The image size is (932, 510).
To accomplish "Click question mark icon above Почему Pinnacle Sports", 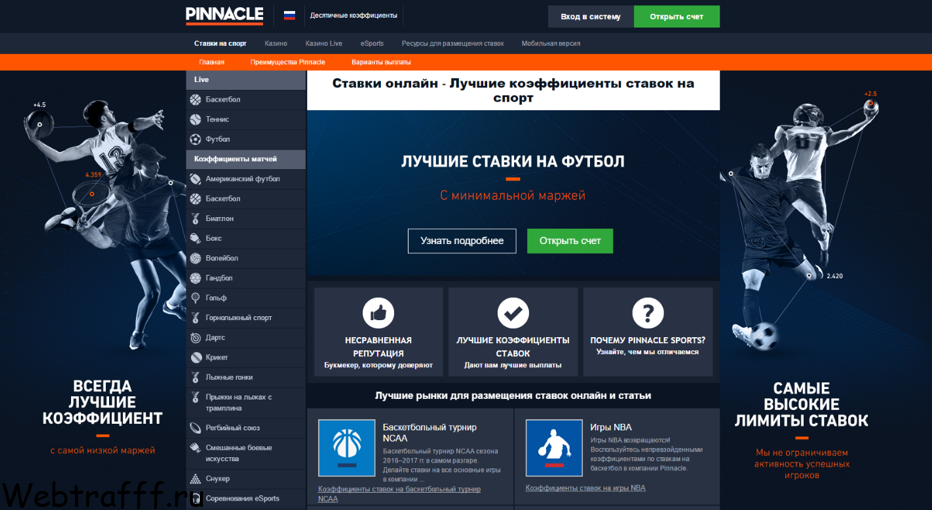I will (648, 313).
